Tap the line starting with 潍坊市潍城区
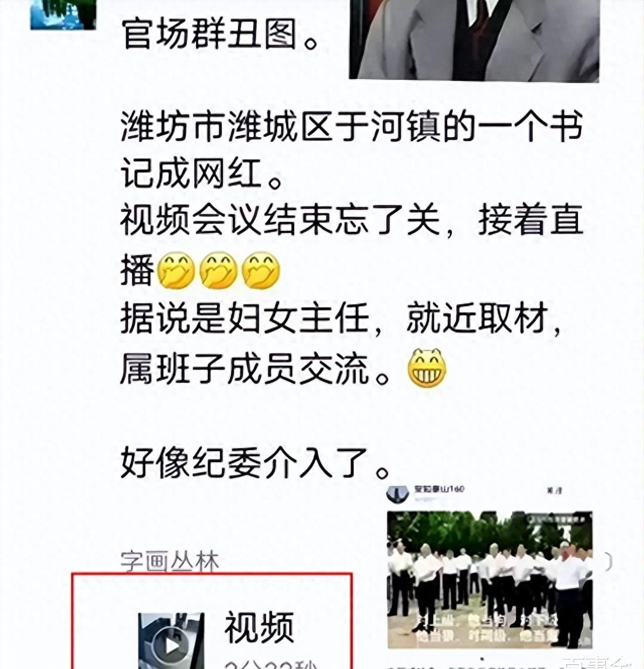Image resolution: width=644 pixels, height=669 pixels. pos(352,126)
